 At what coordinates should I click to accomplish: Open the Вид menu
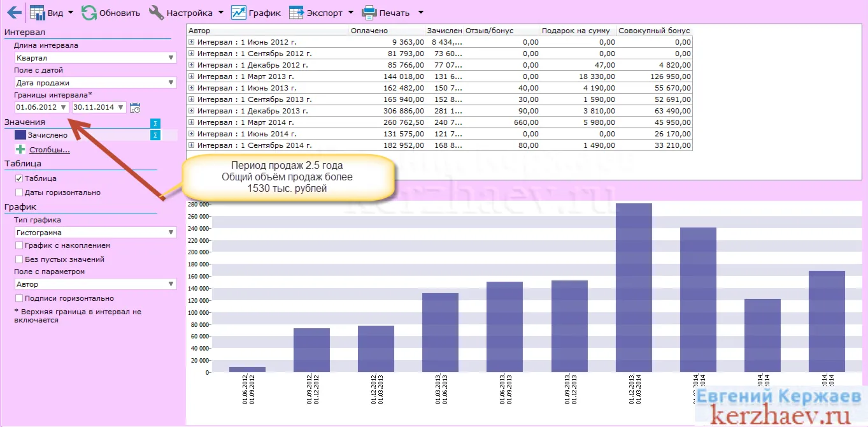point(52,12)
